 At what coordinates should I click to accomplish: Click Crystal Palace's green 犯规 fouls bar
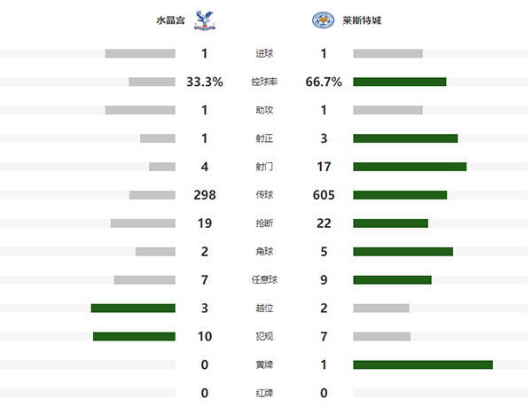134,337
